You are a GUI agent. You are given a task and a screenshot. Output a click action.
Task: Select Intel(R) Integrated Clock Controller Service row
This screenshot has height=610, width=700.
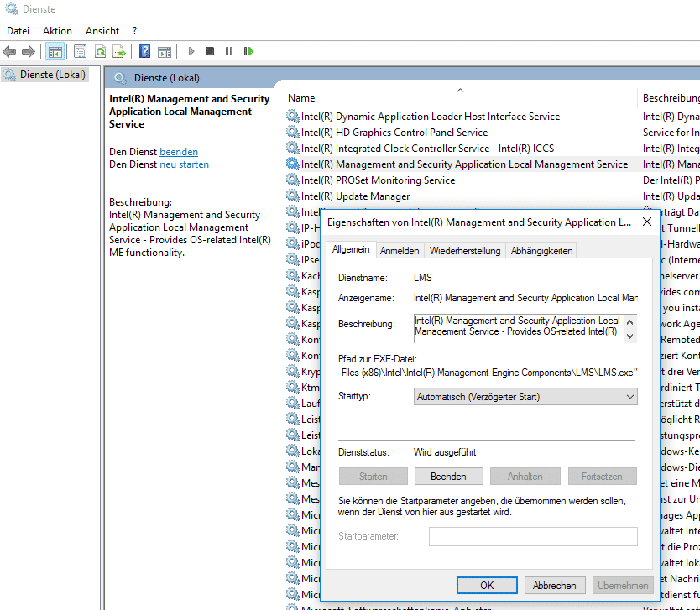pos(427,149)
